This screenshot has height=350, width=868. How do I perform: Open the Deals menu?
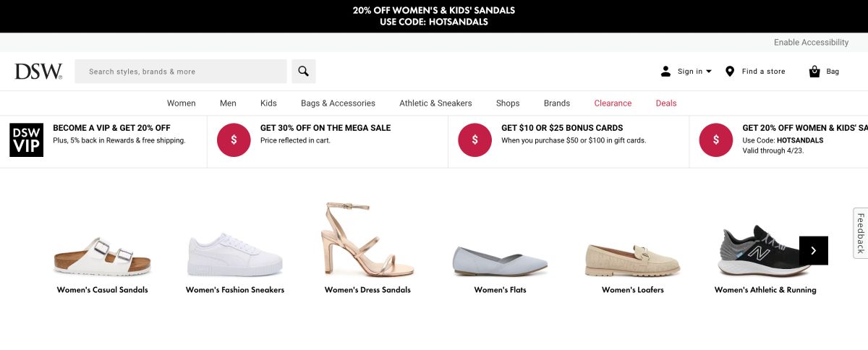(666, 103)
